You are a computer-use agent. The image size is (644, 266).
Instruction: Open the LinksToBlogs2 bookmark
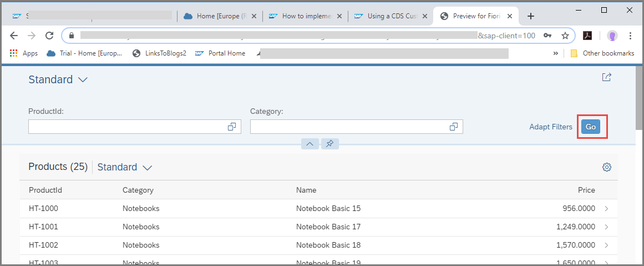(x=159, y=53)
